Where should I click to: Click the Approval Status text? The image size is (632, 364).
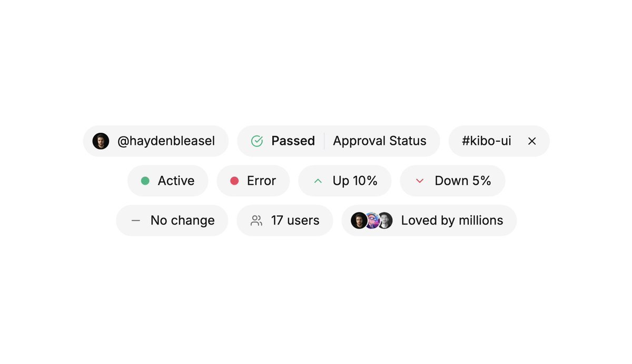pyautogui.click(x=380, y=141)
